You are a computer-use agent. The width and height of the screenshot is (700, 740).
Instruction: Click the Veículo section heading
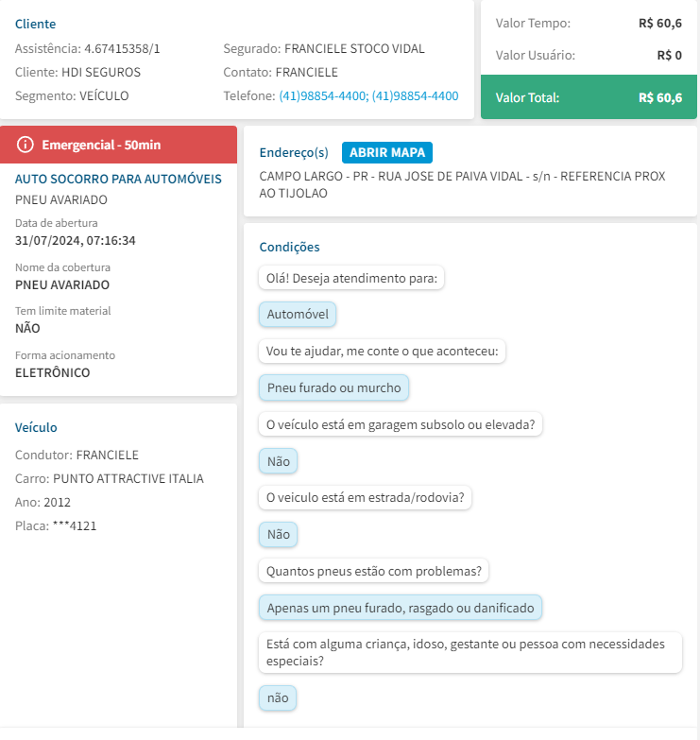tap(36, 427)
